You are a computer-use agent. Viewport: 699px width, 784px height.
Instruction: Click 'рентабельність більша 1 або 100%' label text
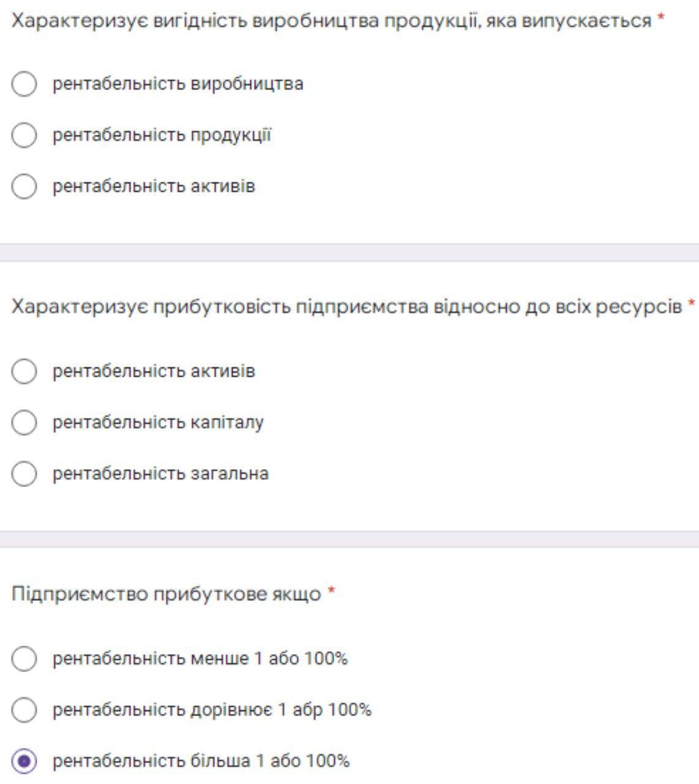[x=201, y=761]
